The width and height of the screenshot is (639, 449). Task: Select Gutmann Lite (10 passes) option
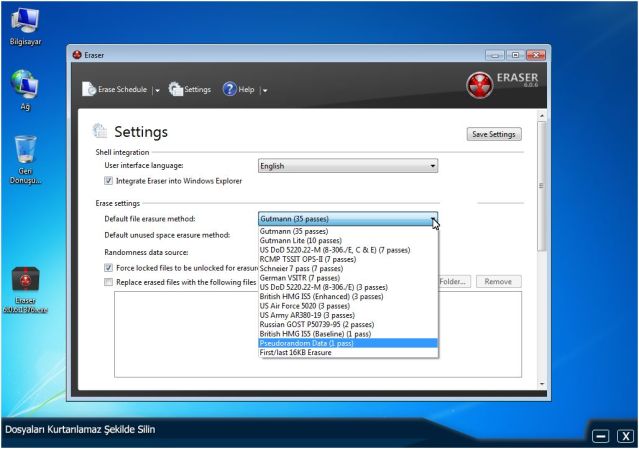(x=348, y=240)
